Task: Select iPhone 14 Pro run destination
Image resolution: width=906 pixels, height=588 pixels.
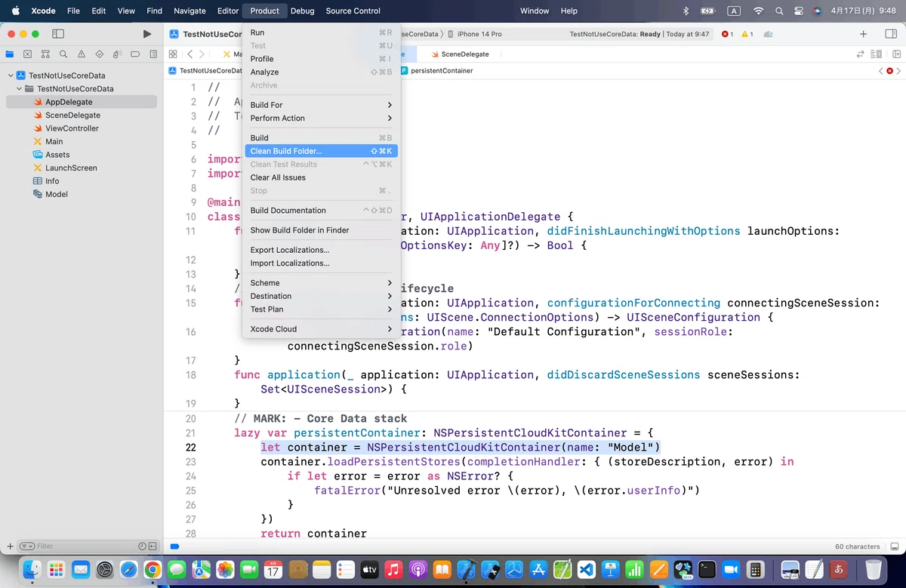Action: [x=474, y=34]
